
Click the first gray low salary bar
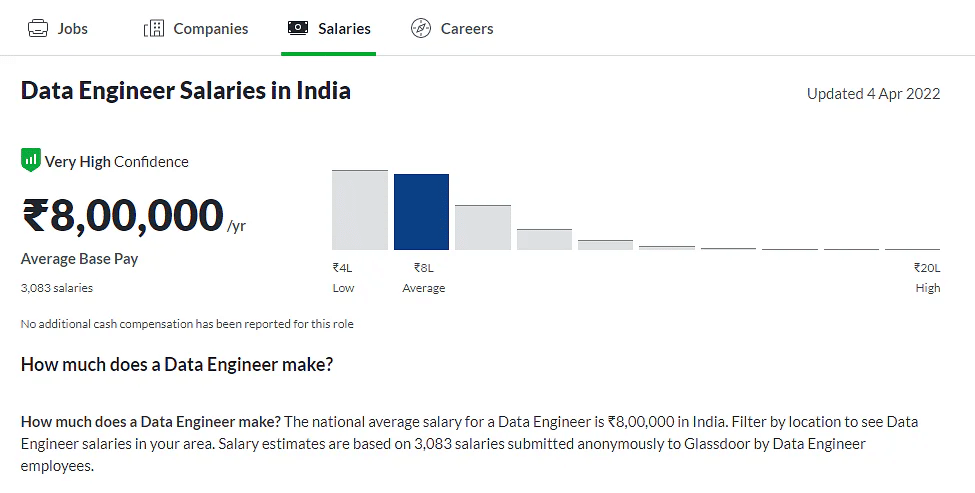click(x=360, y=210)
